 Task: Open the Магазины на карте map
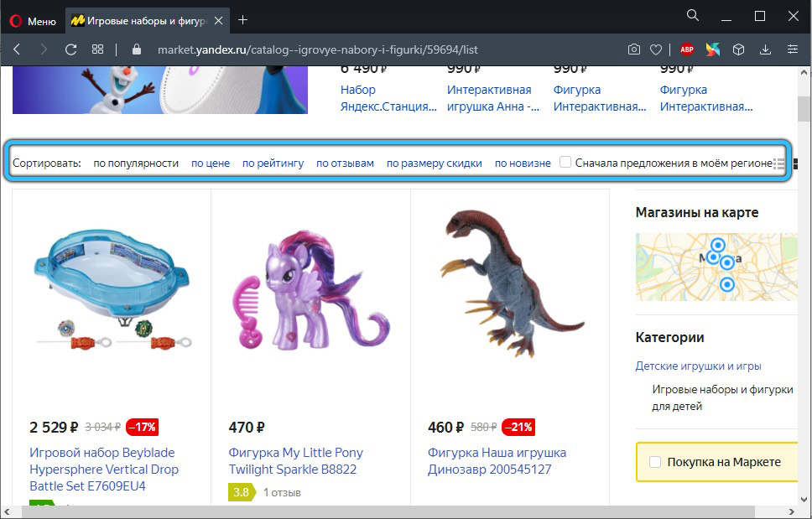(716, 267)
